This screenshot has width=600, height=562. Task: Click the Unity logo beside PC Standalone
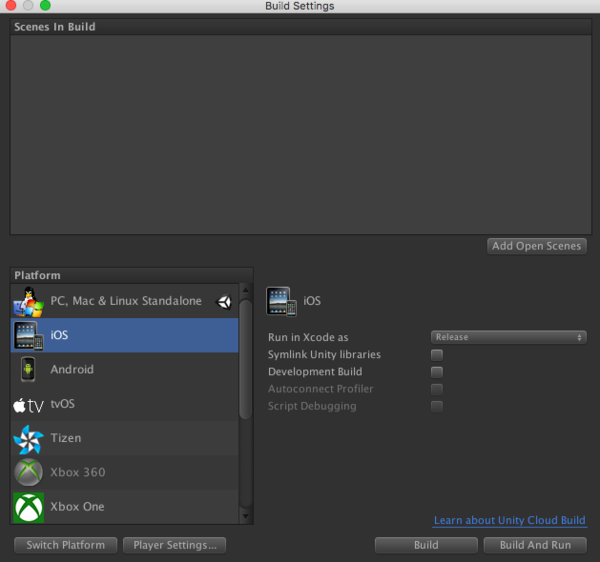pos(224,302)
